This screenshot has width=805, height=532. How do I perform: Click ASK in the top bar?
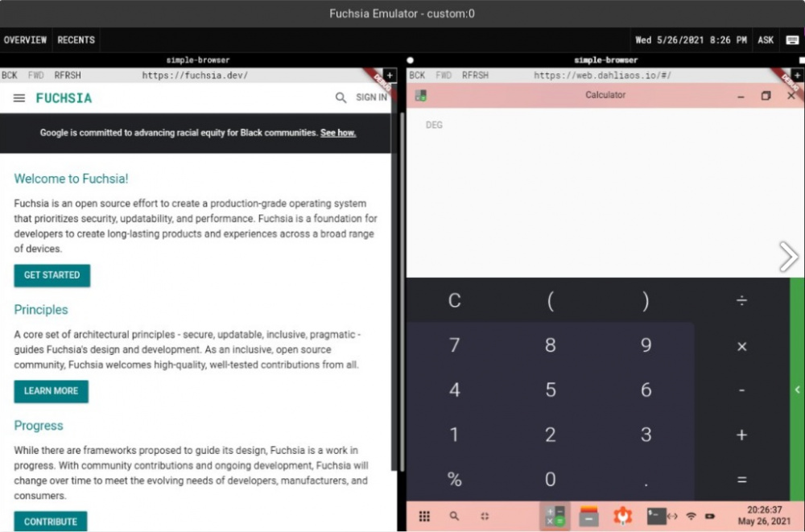(766, 40)
